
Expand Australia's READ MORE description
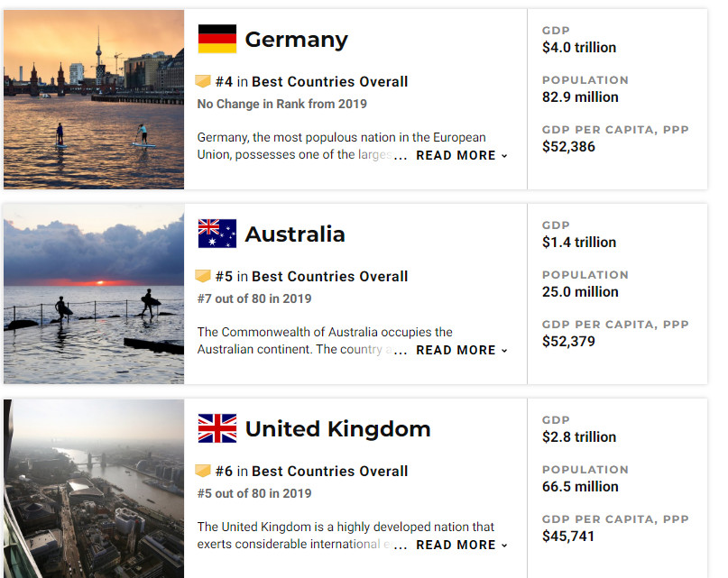click(x=462, y=350)
